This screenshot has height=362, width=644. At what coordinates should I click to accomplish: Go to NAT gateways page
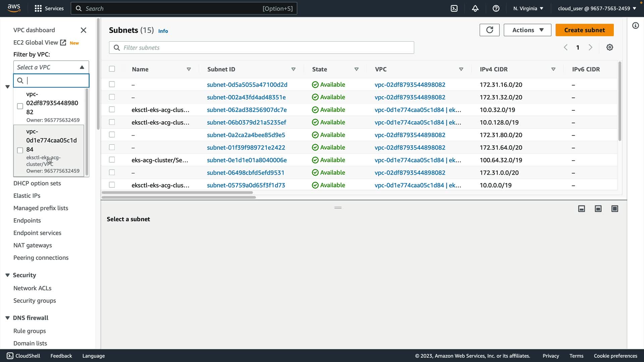[33, 245]
